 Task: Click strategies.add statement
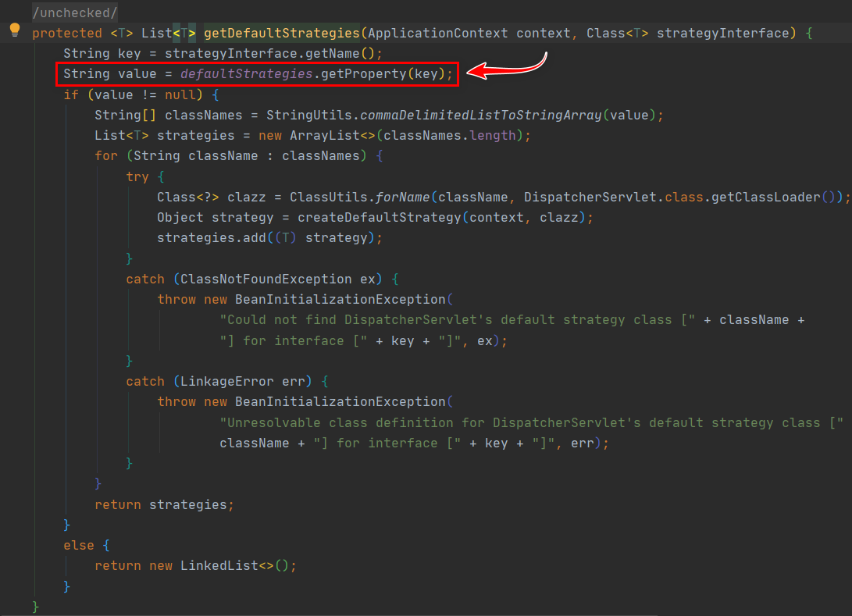[269, 238]
